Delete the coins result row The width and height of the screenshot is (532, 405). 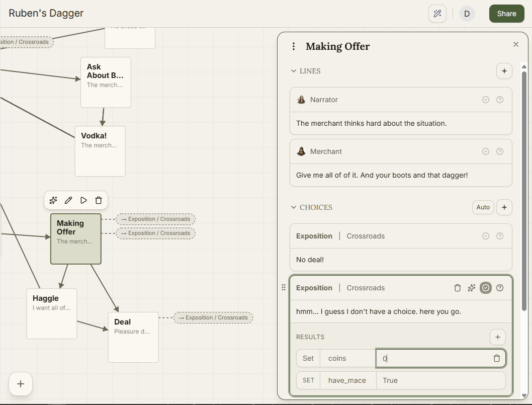point(497,358)
